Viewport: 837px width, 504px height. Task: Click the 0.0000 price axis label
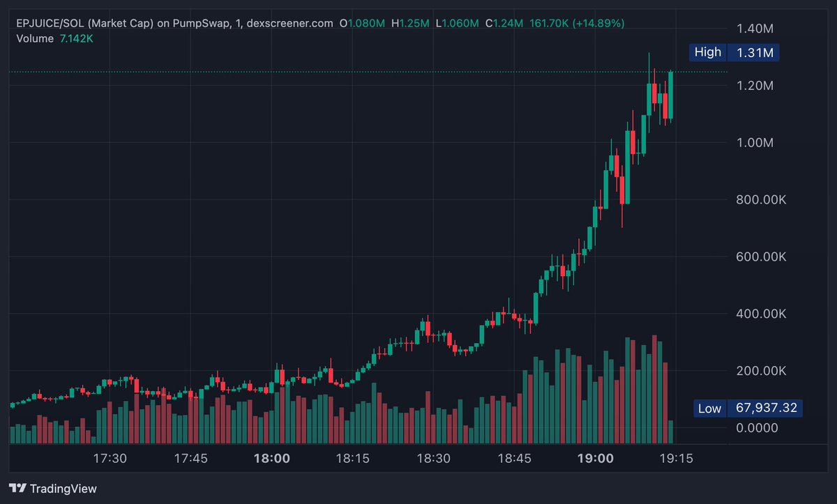tap(757, 428)
